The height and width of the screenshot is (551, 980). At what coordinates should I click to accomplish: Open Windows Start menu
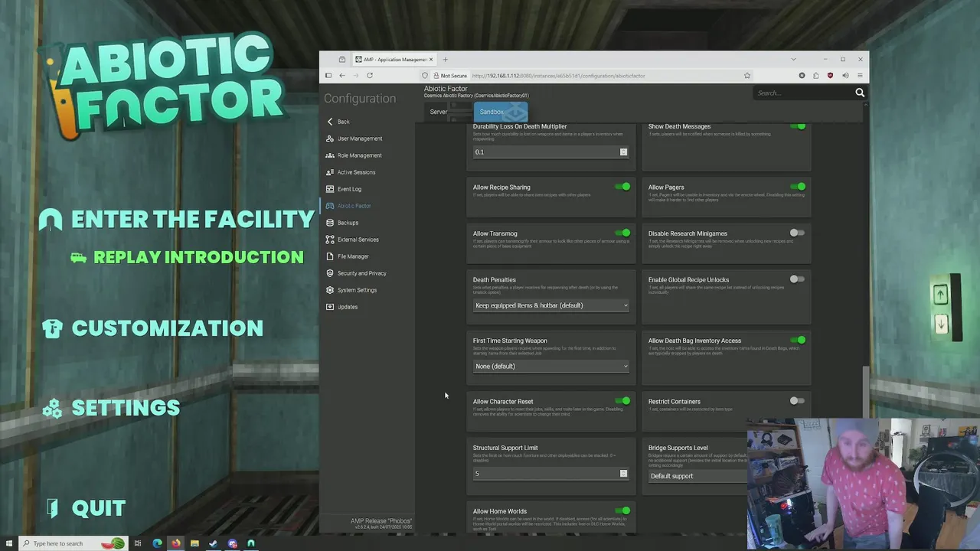tap(8, 543)
